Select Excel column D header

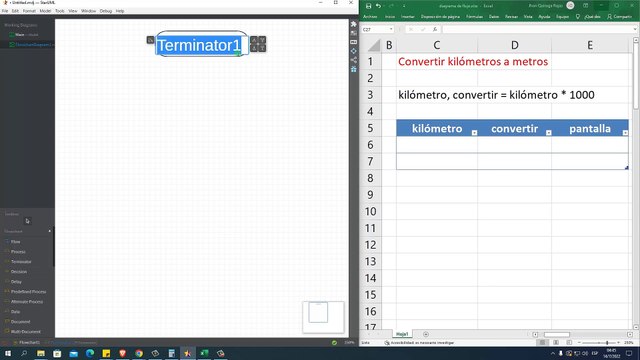(514, 45)
